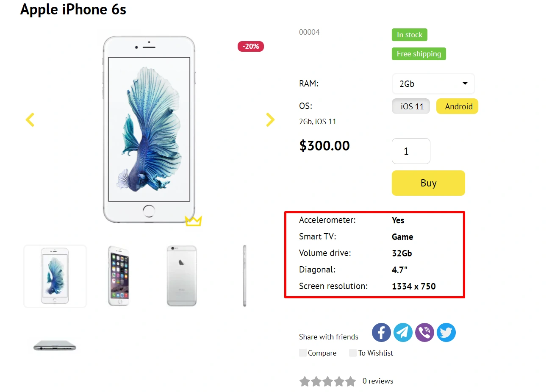Share product via Telegram icon
This screenshot has width=549, height=392.
403,332
